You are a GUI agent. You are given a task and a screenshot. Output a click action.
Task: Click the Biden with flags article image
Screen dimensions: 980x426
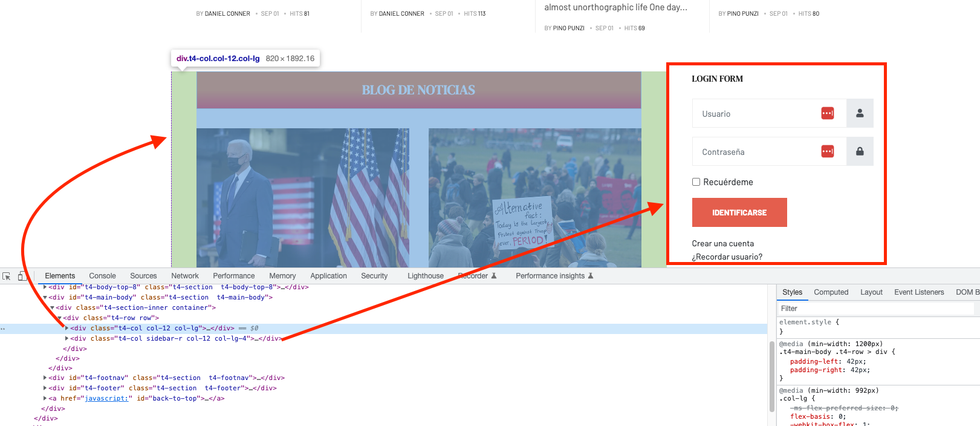tap(303, 198)
